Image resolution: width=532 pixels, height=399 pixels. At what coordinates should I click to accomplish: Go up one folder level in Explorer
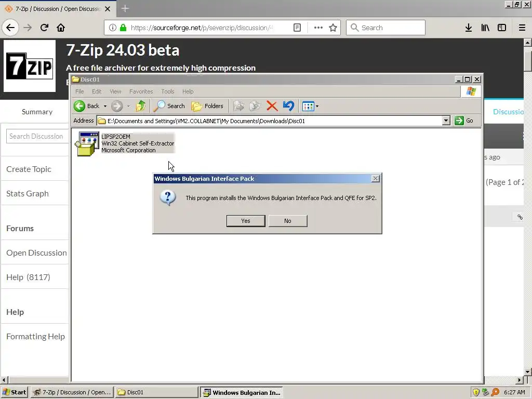click(x=141, y=106)
